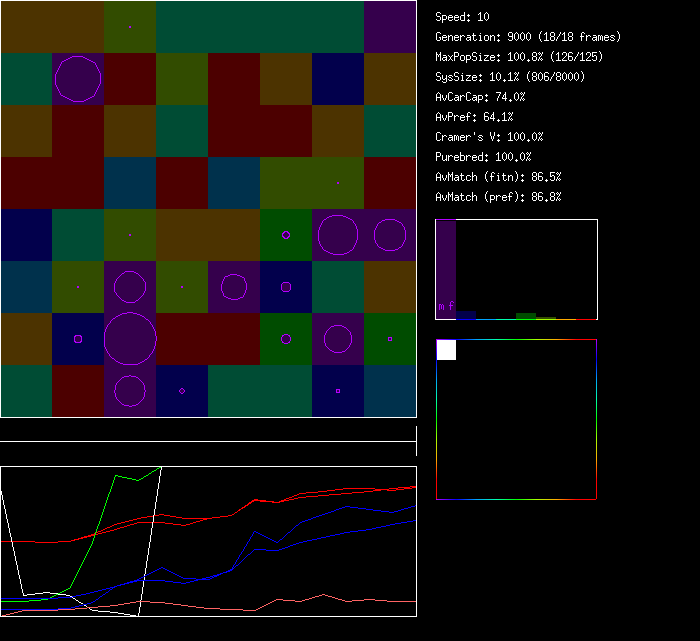Select the AvMatch (pref) value line
The height and width of the screenshot is (641, 700).
tap(497, 197)
